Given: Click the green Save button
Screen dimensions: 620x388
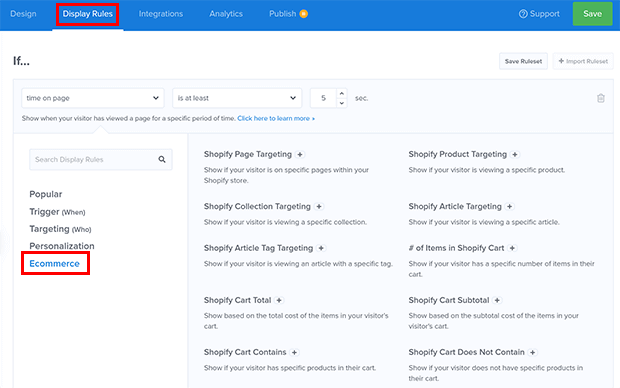Looking at the screenshot, I should coord(592,14).
